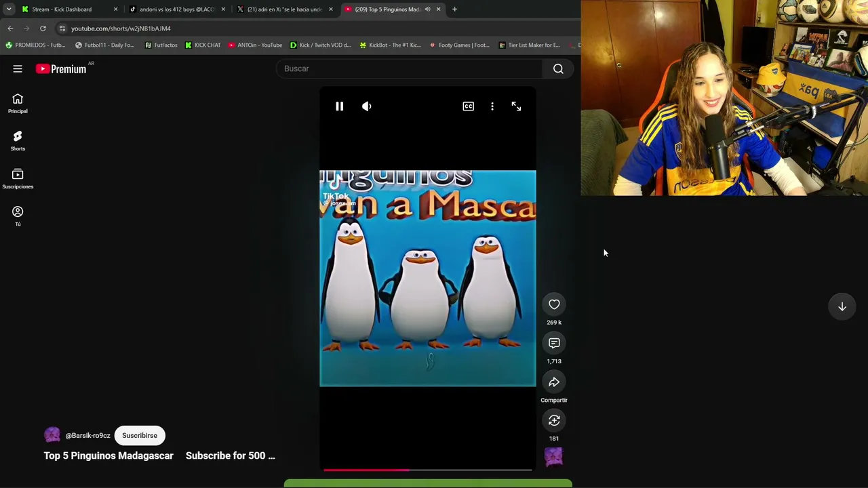Pause the playing Short
The height and width of the screenshot is (488, 868).
click(x=340, y=106)
